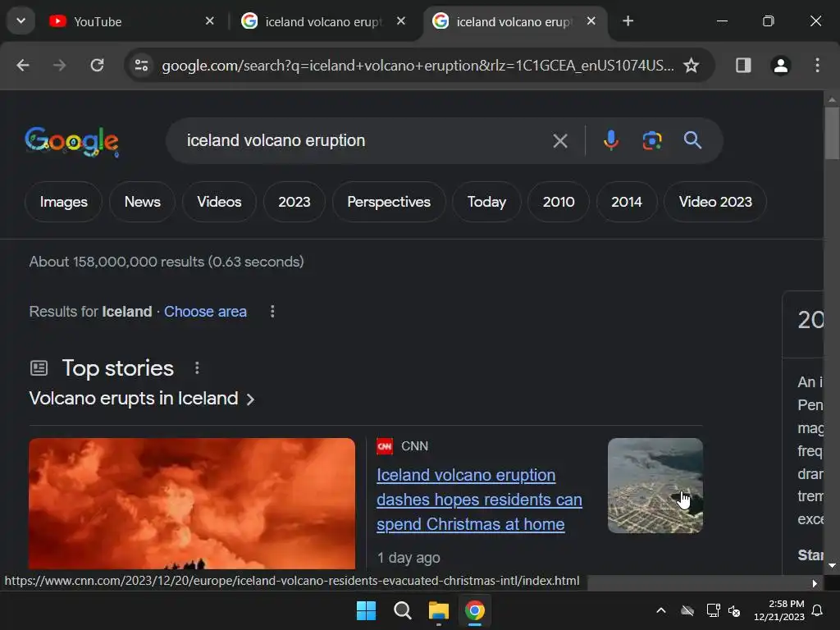Open Volcano erupts in Iceland story group
This screenshot has height=630, width=840.
(142, 399)
